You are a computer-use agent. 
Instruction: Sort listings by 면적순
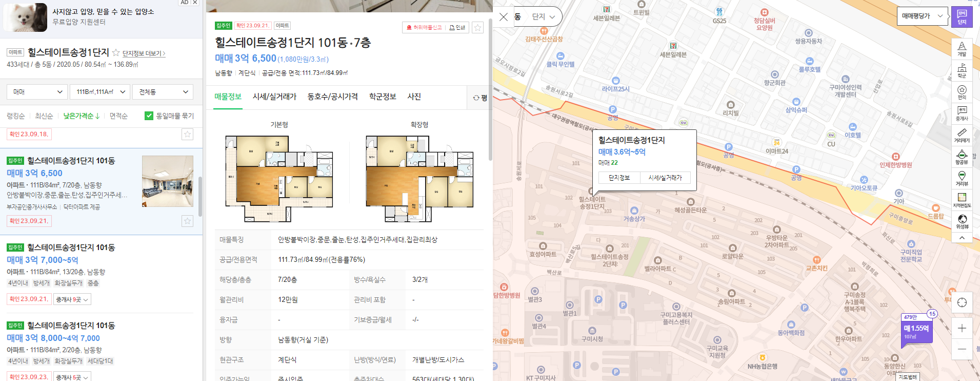coord(118,116)
